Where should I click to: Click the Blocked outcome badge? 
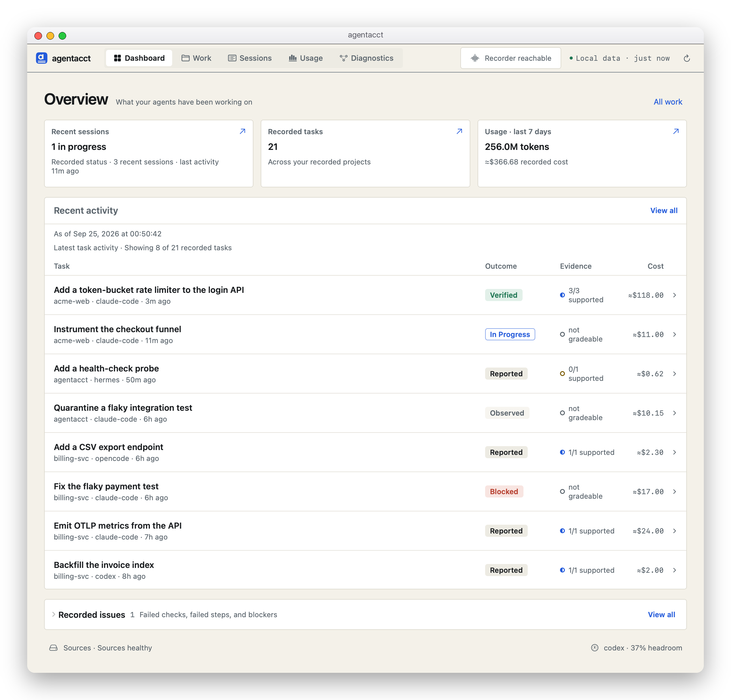[504, 491]
